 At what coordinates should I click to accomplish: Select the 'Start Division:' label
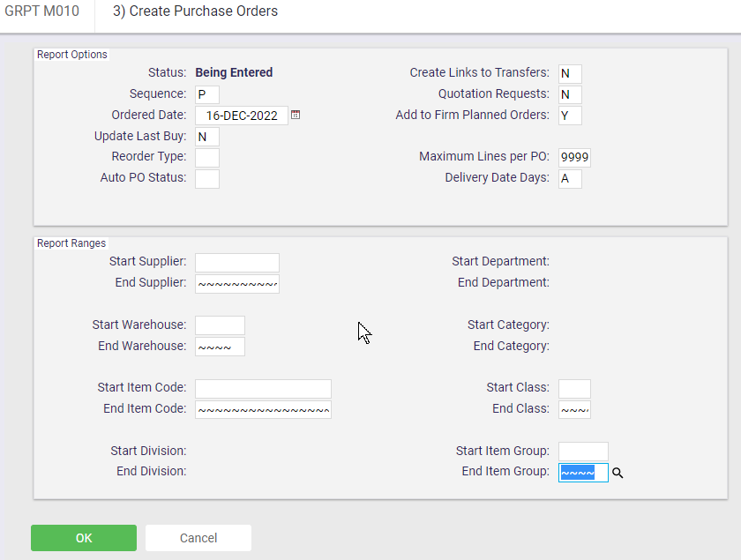coord(148,451)
